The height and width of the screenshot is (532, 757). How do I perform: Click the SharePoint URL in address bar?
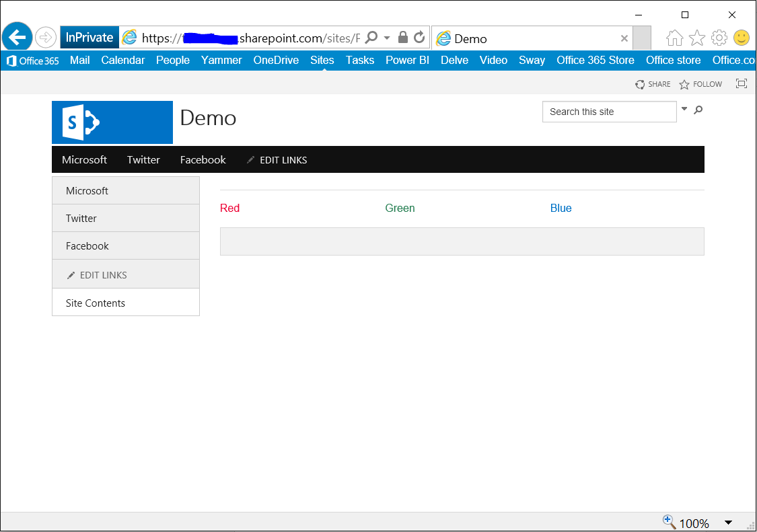(250, 38)
